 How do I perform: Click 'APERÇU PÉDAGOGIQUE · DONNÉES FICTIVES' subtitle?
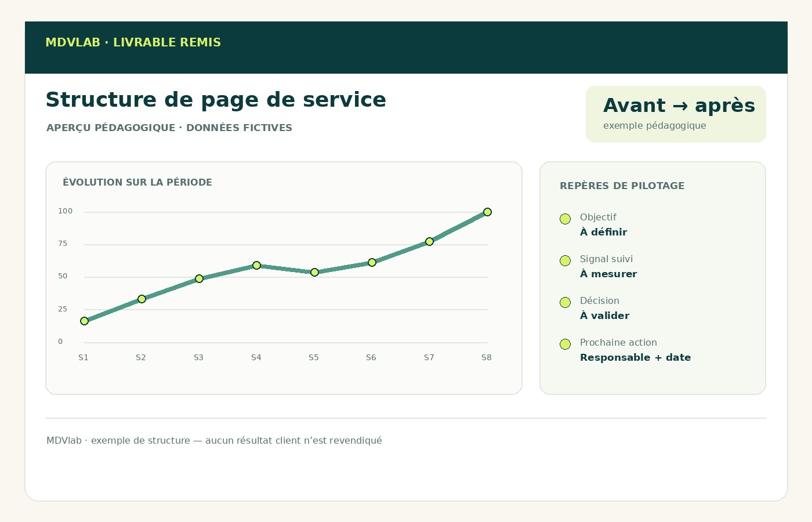[169, 128]
